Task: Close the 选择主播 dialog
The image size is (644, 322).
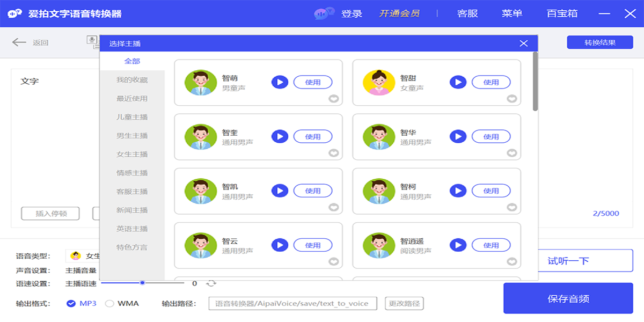Action: 524,43
